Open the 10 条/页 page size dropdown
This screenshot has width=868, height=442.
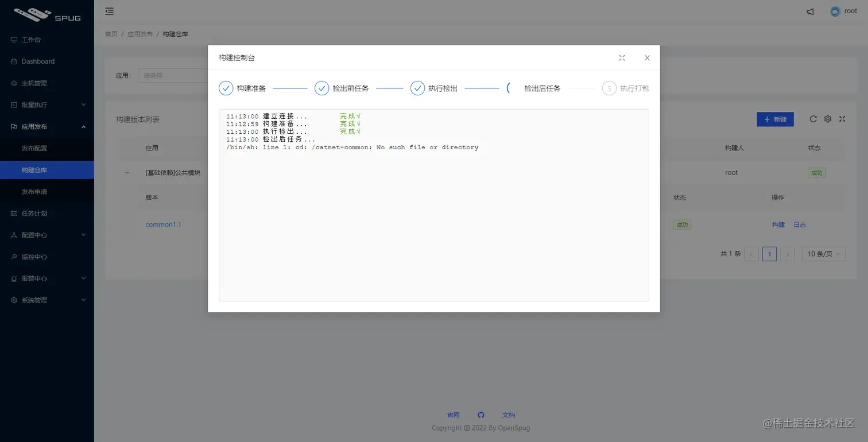point(824,254)
